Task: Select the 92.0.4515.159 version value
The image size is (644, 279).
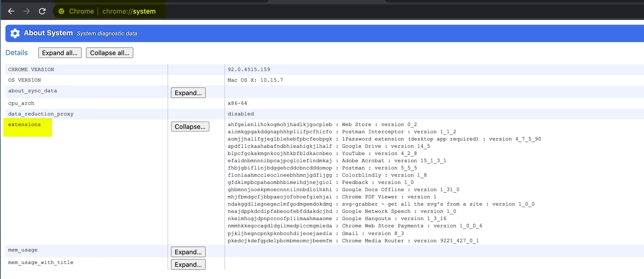Action: tap(249, 70)
